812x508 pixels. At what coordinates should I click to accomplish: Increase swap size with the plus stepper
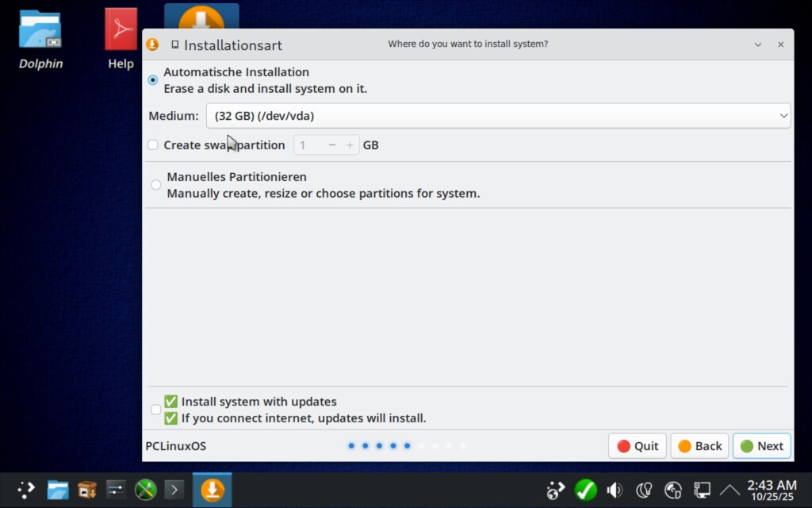(350, 145)
